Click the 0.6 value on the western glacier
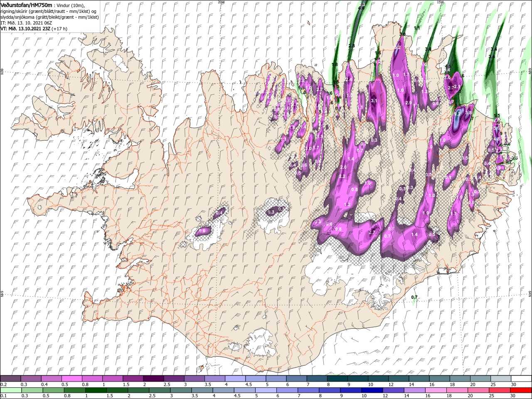532x399 pixels. [202, 230]
